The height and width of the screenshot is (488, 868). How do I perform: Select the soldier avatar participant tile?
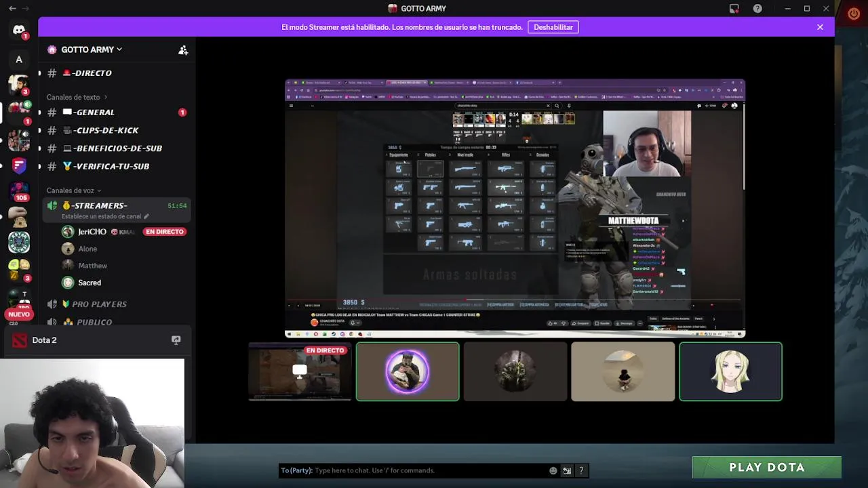pyautogui.click(x=515, y=371)
